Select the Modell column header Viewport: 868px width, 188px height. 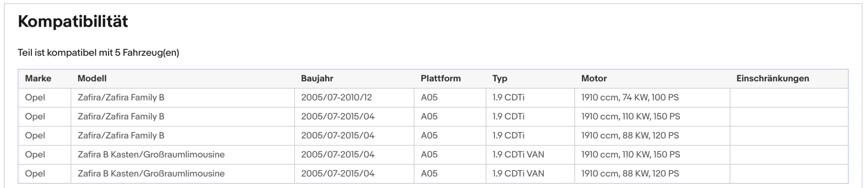pyautogui.click(x=92, y=78)
